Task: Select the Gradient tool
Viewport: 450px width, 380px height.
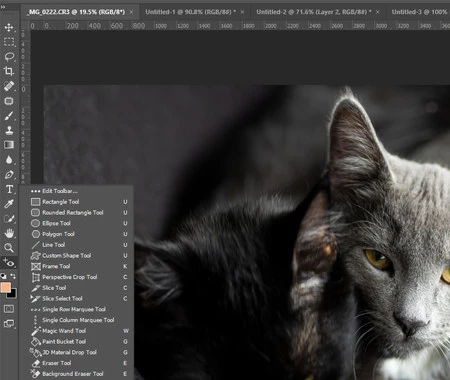Action: coord(9,145)
